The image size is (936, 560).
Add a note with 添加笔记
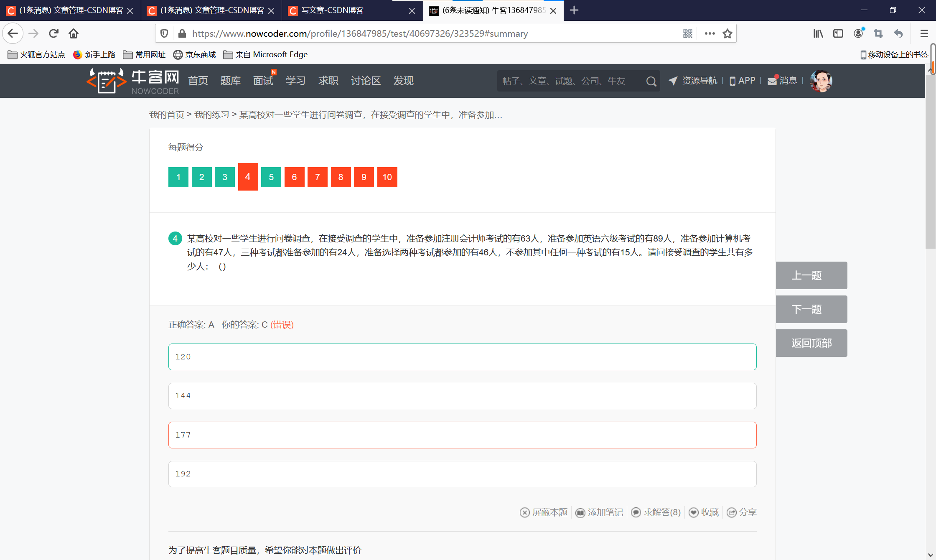point(599,512)
